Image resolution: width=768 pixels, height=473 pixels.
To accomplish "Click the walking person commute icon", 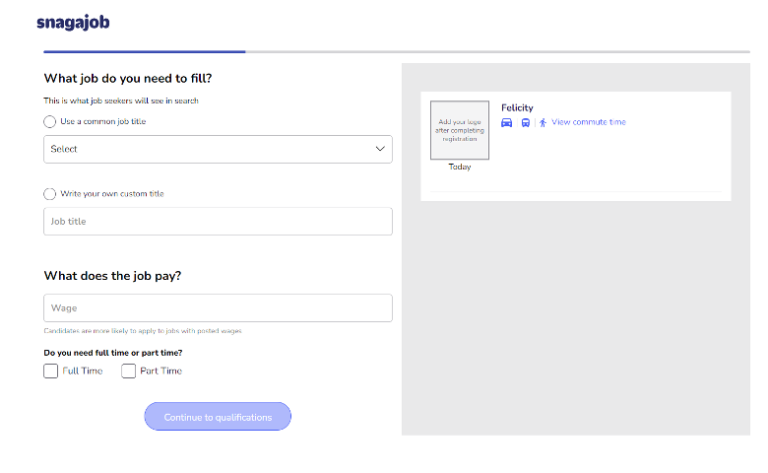I will coord(543,123).
